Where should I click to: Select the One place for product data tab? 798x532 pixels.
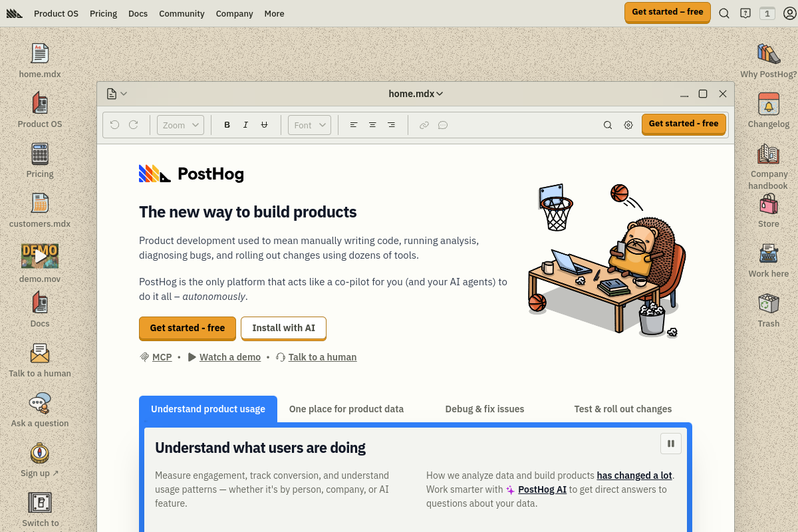click(x=346, y=409)
